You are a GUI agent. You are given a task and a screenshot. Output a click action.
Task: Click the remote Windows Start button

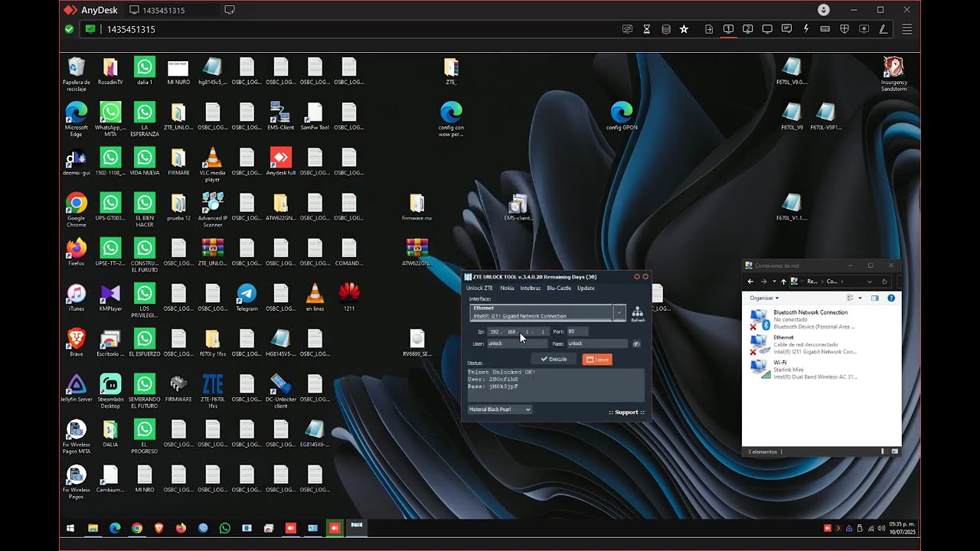pyautogui.click(x=71, y=528)
